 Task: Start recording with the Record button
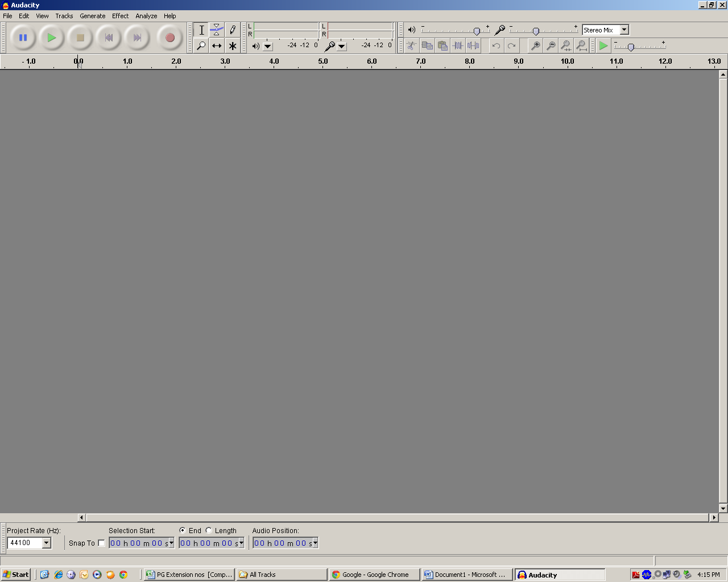click(x=169, y=38)
